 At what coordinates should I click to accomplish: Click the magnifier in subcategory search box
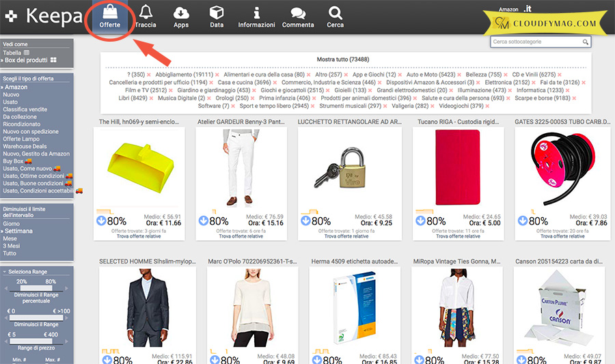[585, 42]
